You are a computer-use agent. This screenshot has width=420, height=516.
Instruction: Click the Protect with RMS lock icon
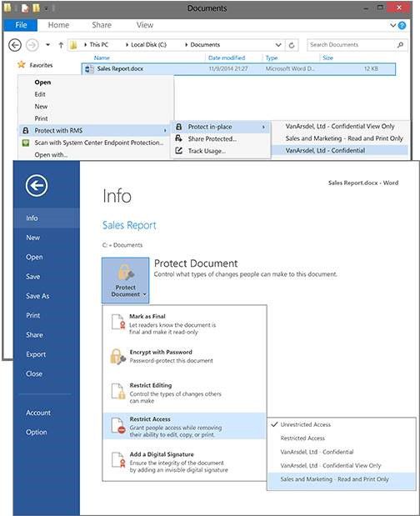tap(26, 131)
